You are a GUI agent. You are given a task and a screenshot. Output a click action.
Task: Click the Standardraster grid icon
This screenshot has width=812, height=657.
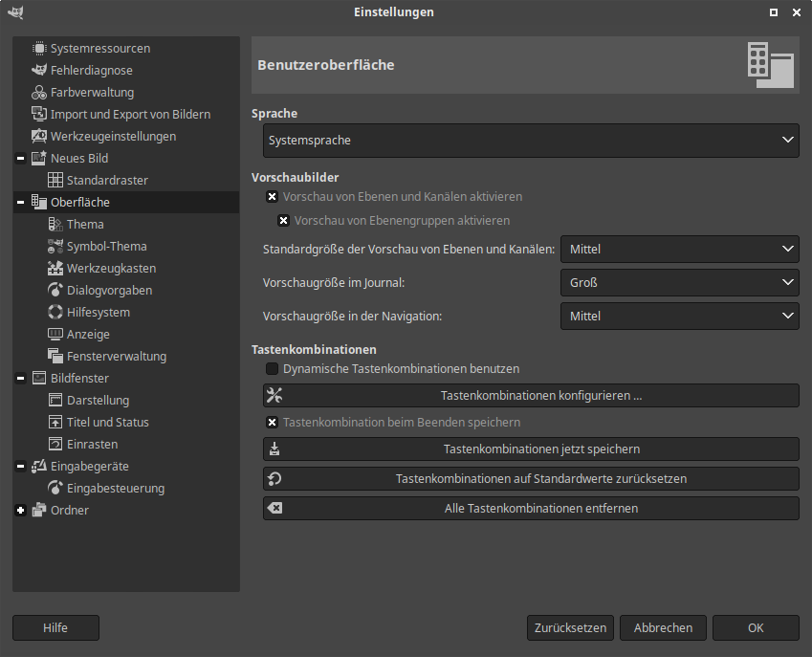[x=55, y=181]
